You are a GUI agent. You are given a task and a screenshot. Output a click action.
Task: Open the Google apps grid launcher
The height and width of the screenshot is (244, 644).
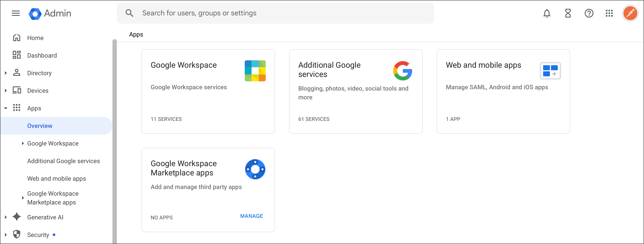click(609, 13)
